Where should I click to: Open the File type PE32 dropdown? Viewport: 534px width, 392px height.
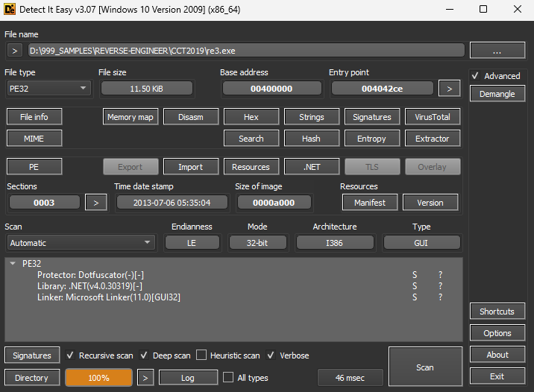[x=48, y=89]
